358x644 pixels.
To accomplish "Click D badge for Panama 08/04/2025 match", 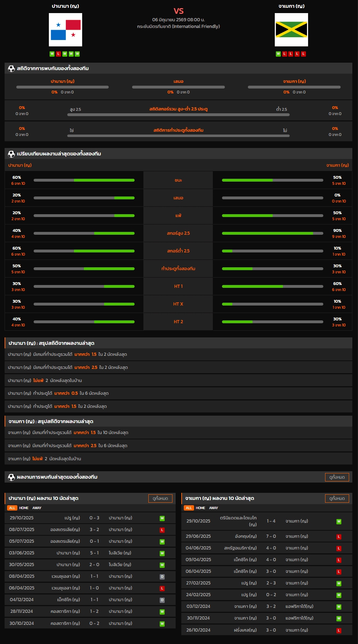I will coord(162,577).
